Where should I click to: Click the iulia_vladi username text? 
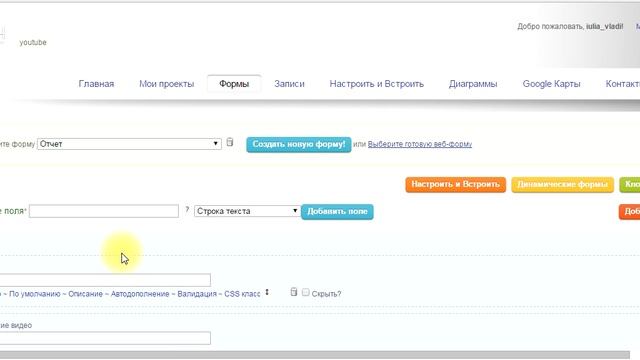pos(604,27)
